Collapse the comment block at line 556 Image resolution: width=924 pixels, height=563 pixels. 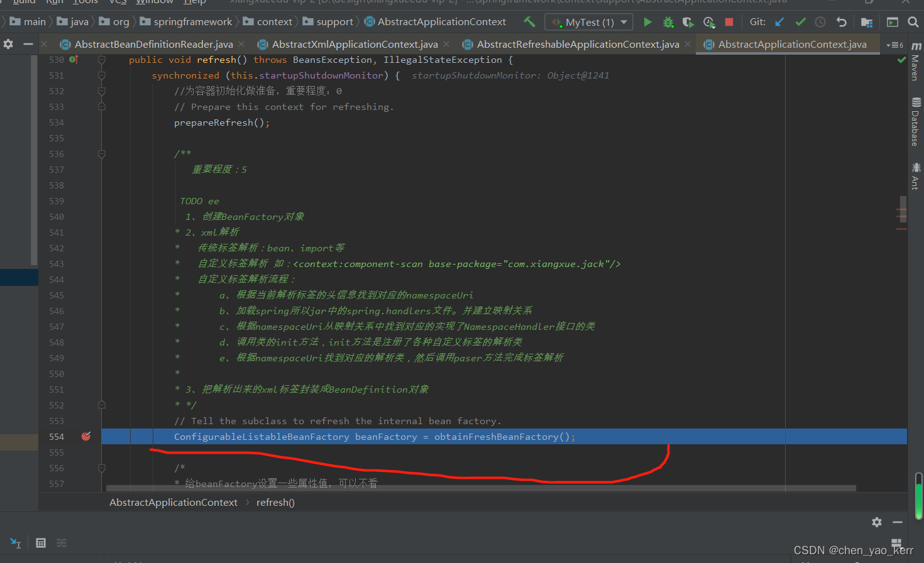click(101, 468)
